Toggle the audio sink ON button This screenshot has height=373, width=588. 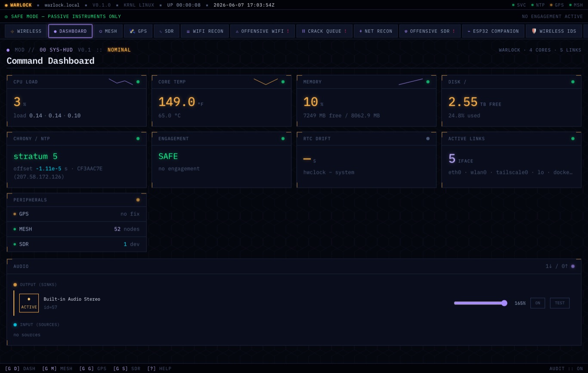tap(538, 303)
